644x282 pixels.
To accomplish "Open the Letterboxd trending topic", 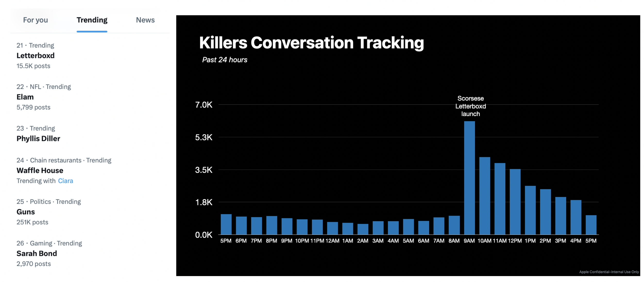I will [36, 55].
